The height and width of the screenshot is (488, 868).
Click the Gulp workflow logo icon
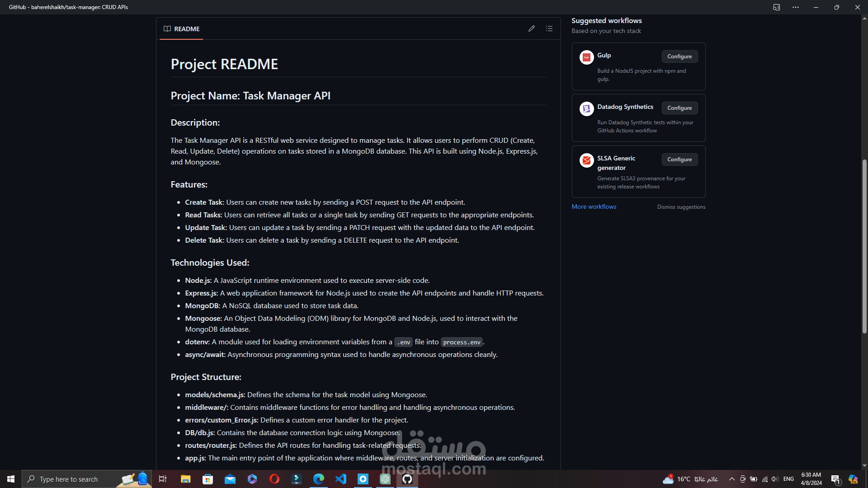click(x=586, y=57)
